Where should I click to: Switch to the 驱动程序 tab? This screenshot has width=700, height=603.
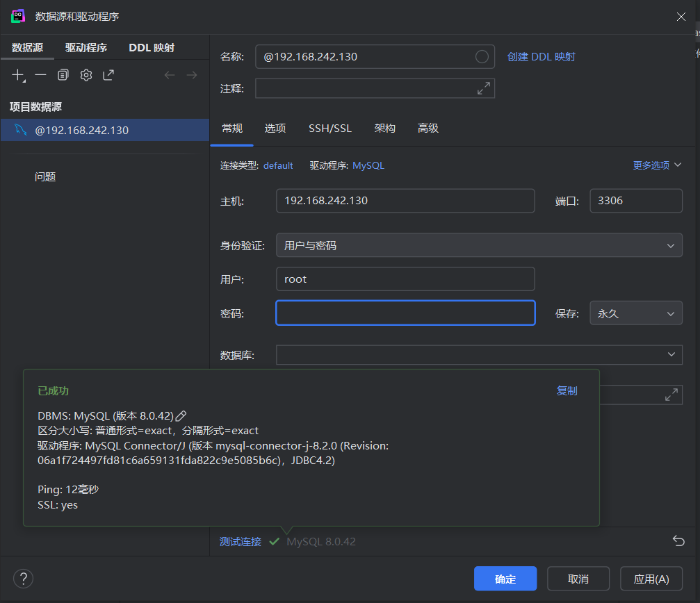[86, 48]
